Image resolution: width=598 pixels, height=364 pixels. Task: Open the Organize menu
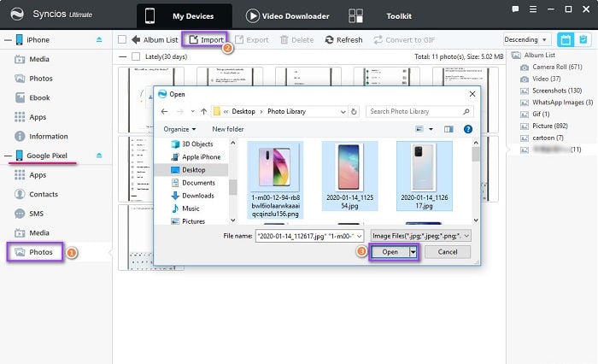[179, 129]
